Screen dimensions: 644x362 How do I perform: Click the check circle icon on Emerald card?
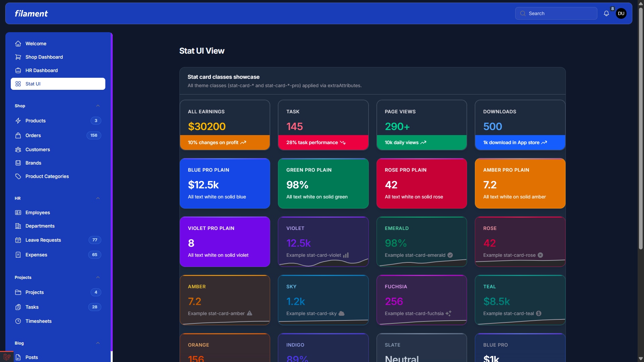[450, 255]
